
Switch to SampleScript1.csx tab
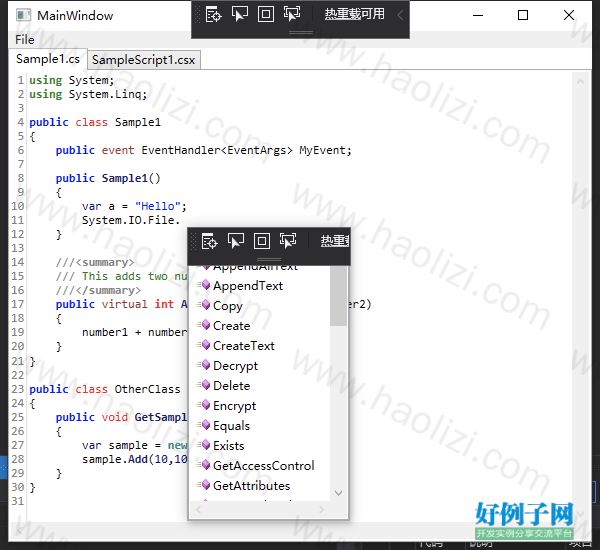(143, 60)
